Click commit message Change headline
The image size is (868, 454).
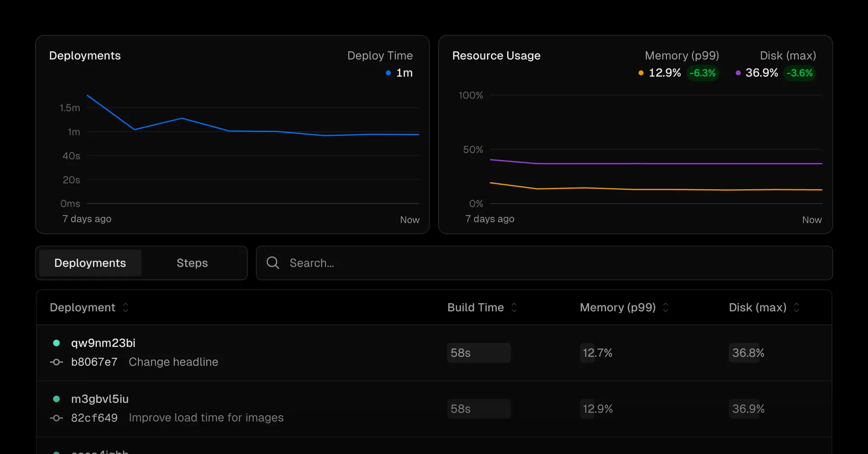click(174, 362)
